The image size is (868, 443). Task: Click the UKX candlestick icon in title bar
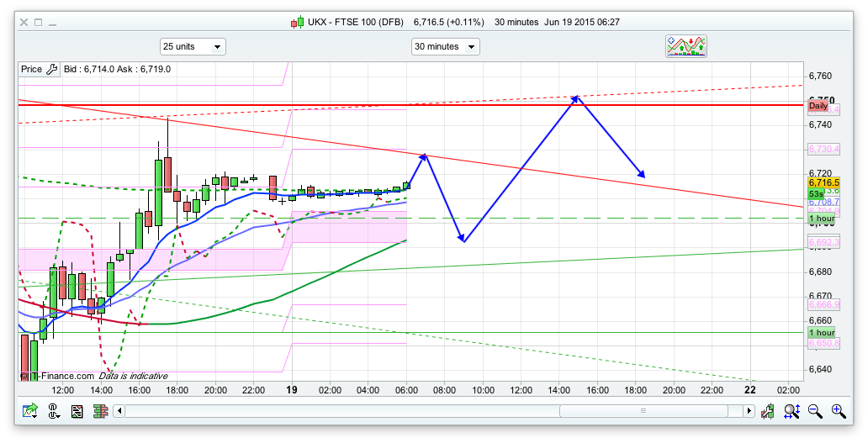click(297, 22)
